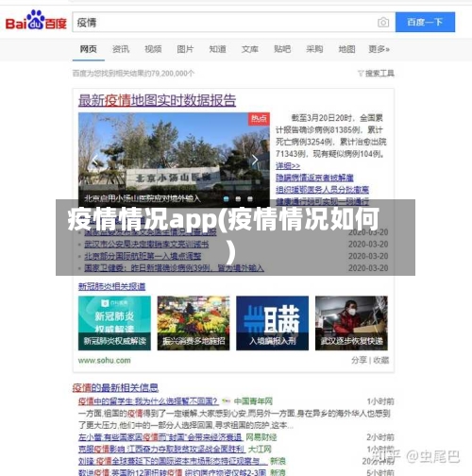Open camera image search icon
Viewport: 472px width, 476px height.
tap(383, 23)
